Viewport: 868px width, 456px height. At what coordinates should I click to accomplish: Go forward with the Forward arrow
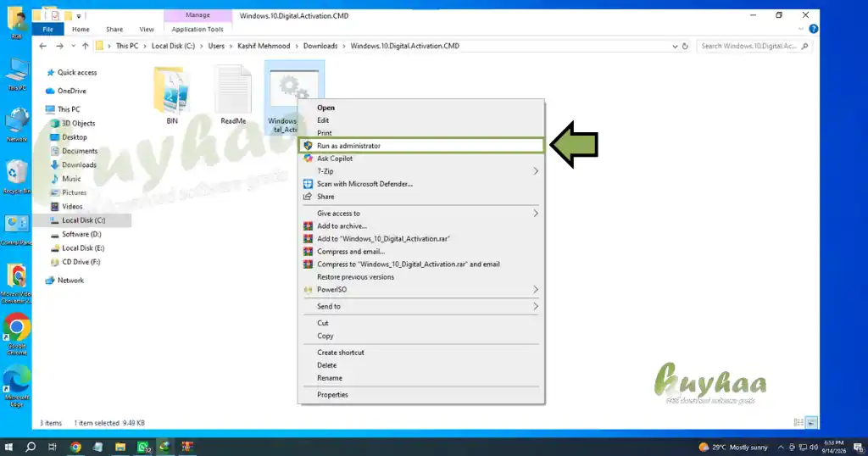coord(59,46)
